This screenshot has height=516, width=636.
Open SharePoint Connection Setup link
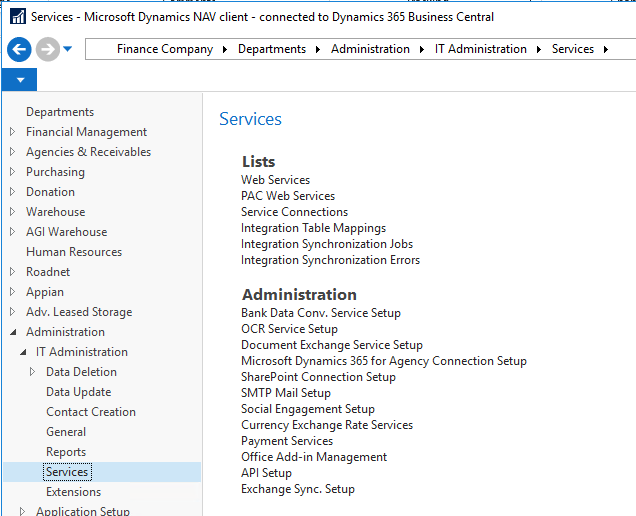click(318, 377)
